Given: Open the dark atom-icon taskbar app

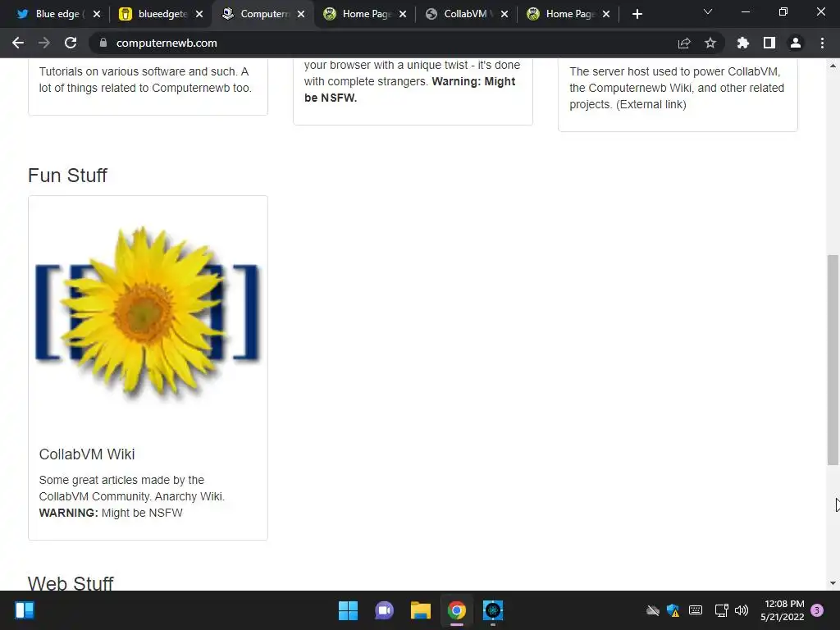Looking at the screenshot, I should pos(493,610).
